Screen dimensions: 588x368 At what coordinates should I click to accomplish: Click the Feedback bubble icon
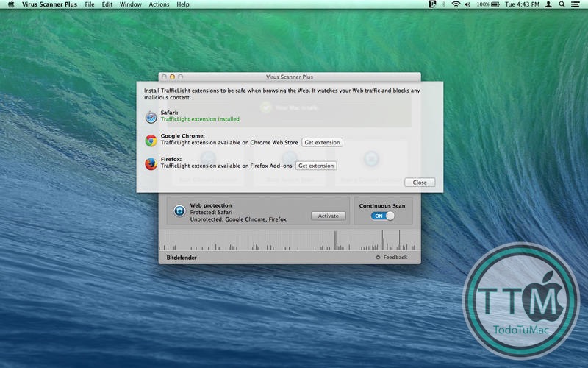[378, 257]
